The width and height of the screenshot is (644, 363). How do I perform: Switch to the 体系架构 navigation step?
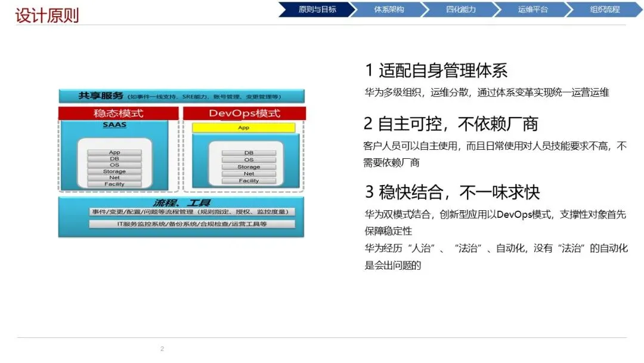(x=389, y=10)
